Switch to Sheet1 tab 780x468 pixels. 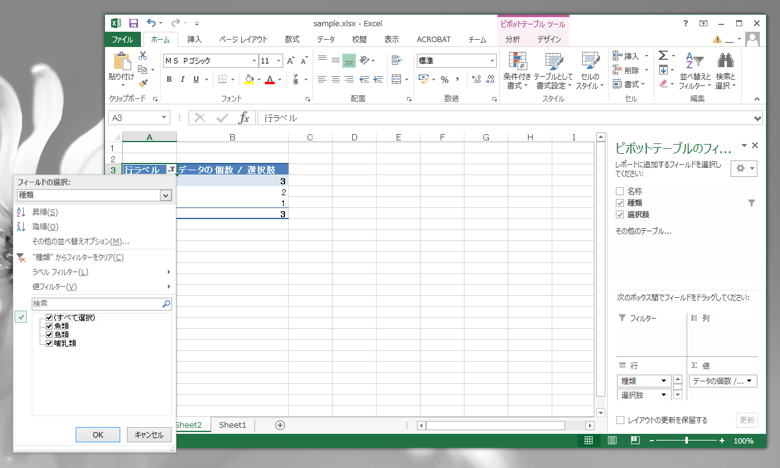coord(232,425)
